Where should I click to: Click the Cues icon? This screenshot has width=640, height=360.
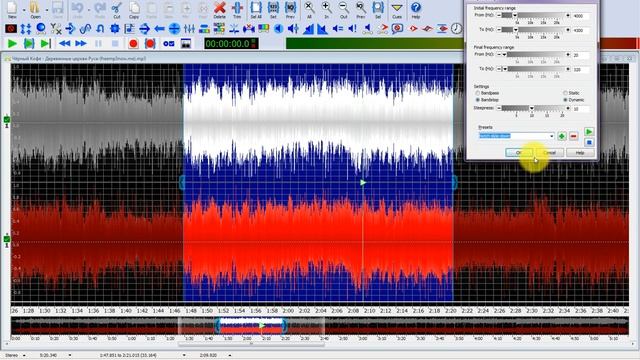pyautogui.click(x=397, y=9)
